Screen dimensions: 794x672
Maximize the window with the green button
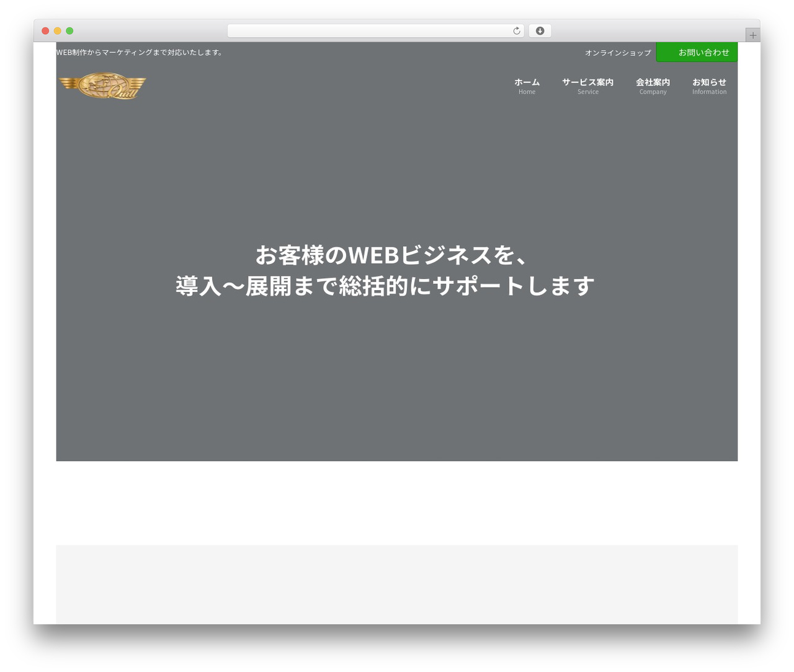(x=69, y=31)
